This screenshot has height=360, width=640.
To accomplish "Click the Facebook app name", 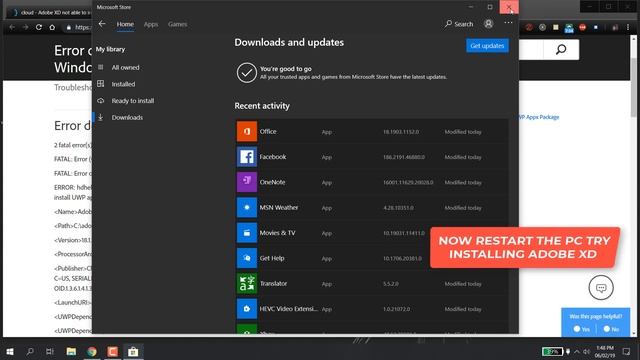I will tap(273, 157).
